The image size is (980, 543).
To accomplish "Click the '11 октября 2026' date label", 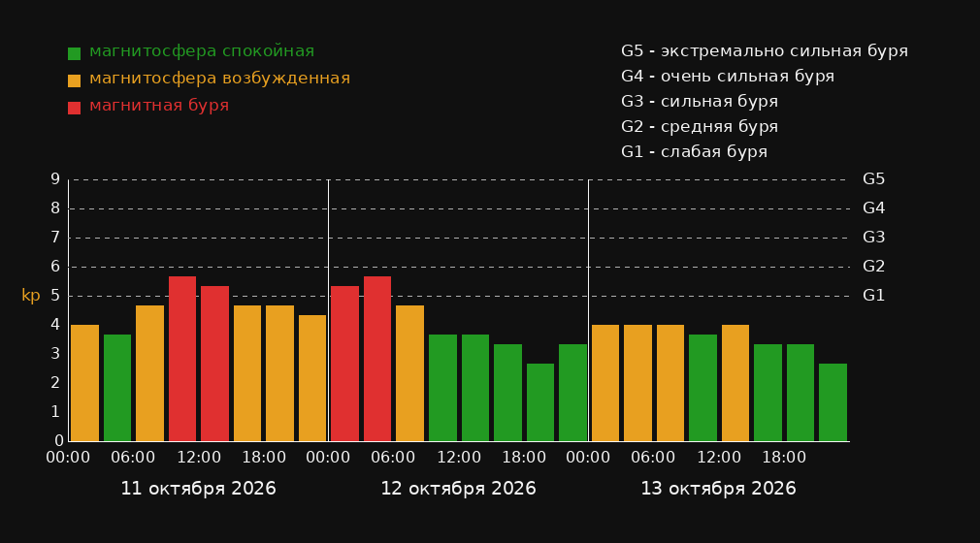I will 198,489.
